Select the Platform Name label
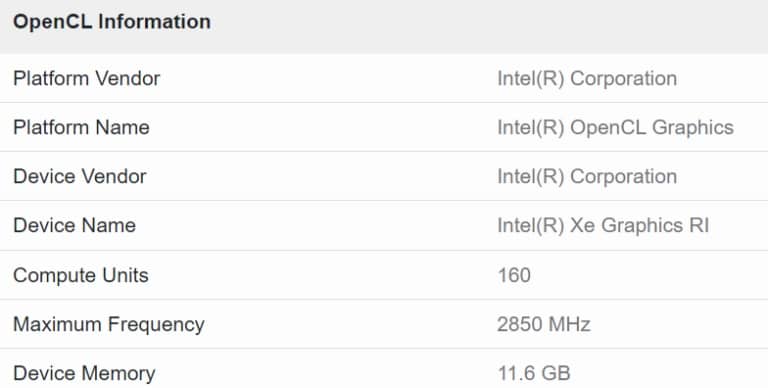 click(81, 127)
